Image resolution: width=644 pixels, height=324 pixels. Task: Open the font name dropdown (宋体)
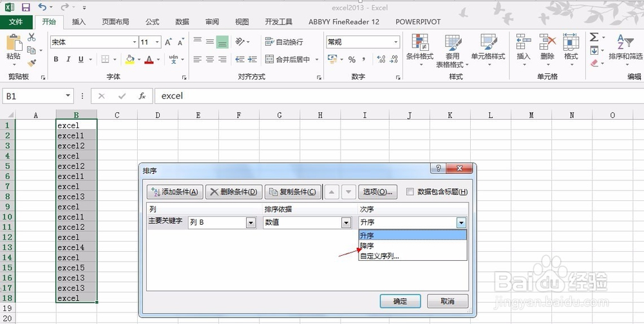135,42
